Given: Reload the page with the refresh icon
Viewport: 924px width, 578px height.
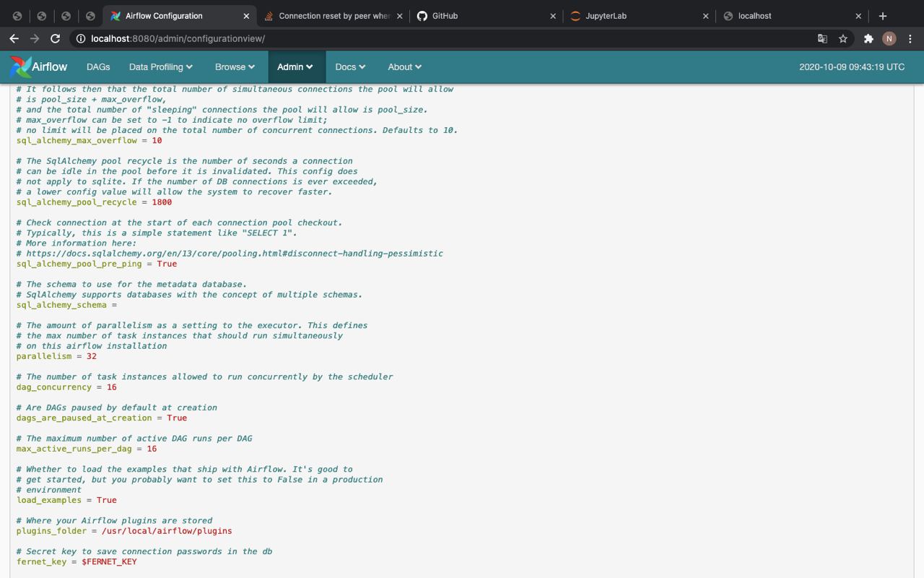Looking at the screenshot, I should [55, 38].
